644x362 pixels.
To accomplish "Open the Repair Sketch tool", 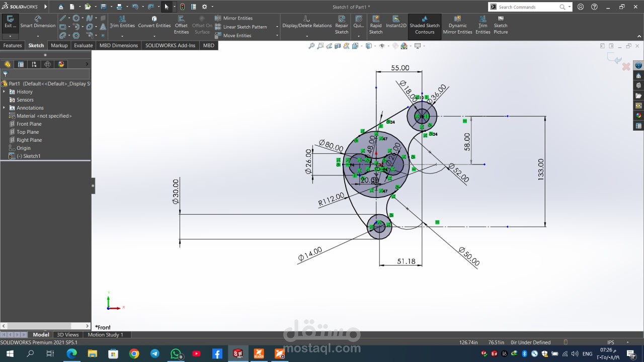I will coord(342,25).
